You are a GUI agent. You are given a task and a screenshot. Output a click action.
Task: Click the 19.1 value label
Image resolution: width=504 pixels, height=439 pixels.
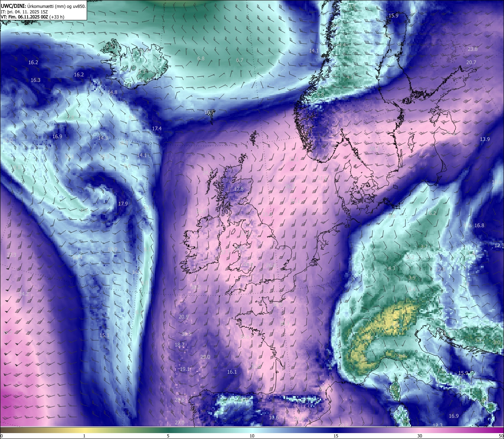click(185, 369)
